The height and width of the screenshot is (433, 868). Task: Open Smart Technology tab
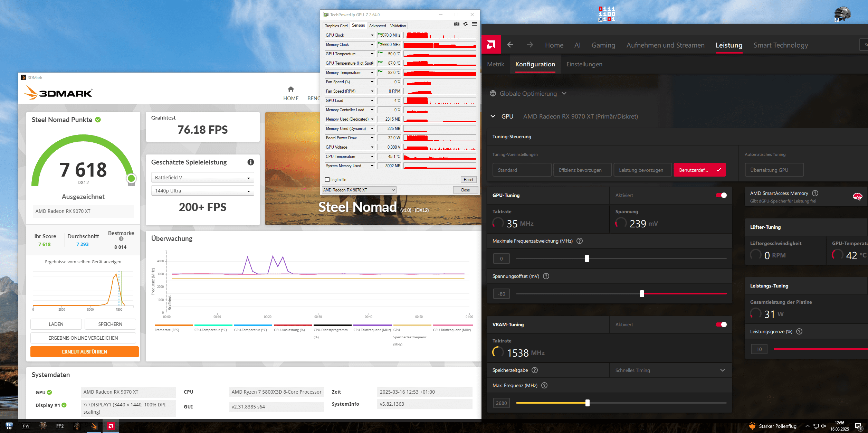[781, 45]
